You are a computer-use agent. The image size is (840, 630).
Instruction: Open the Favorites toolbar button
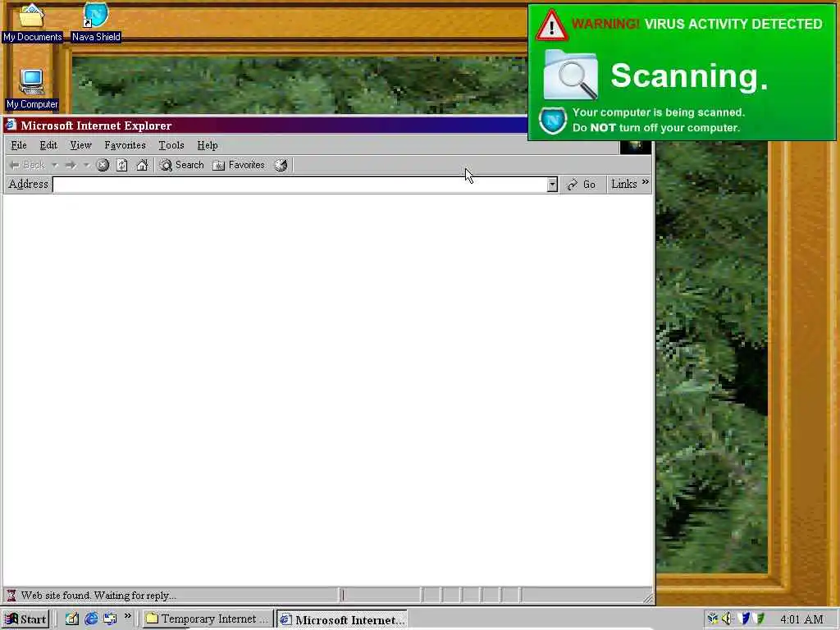click(239, 165)
